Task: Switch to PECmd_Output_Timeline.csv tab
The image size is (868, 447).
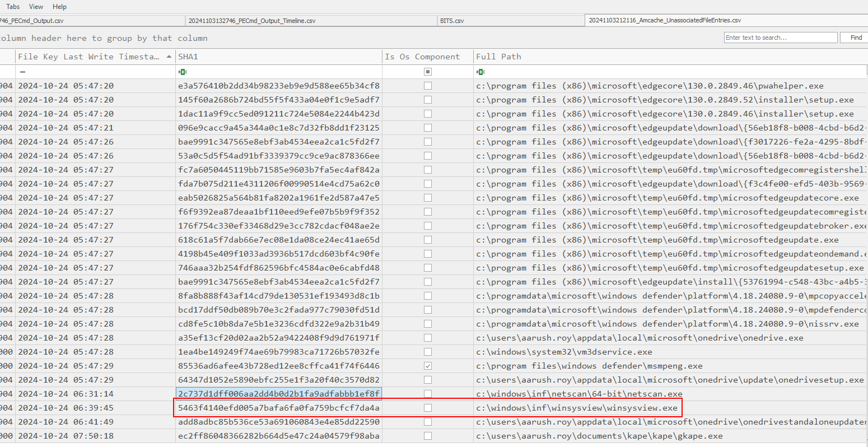Action: coord(252,21)
